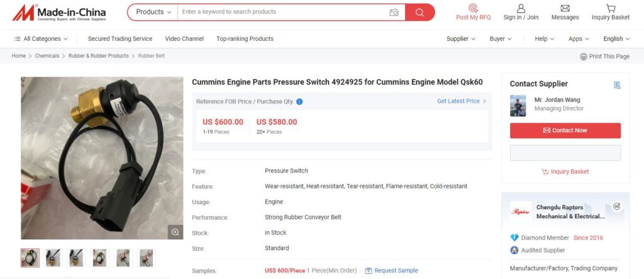Zoom the product image with magnifier
Image resolution: width=644 pixels, height=279 pixels.
[175, 232]
